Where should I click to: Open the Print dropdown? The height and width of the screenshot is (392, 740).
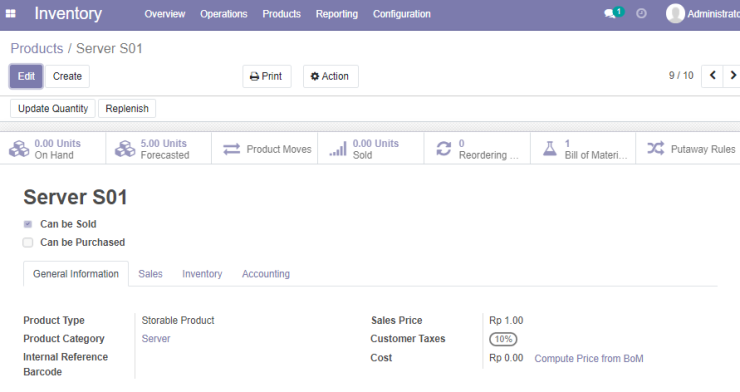[x=267, y=76]
